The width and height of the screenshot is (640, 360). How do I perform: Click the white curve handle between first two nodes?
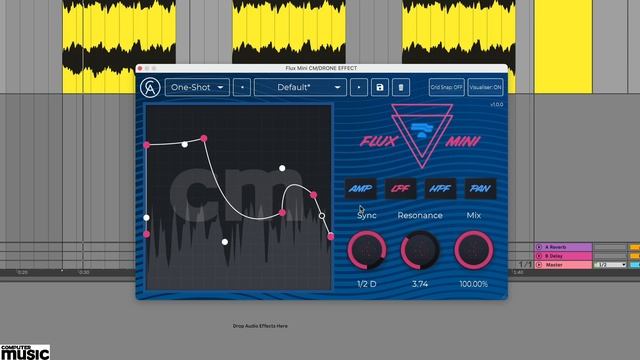point(184,144)
